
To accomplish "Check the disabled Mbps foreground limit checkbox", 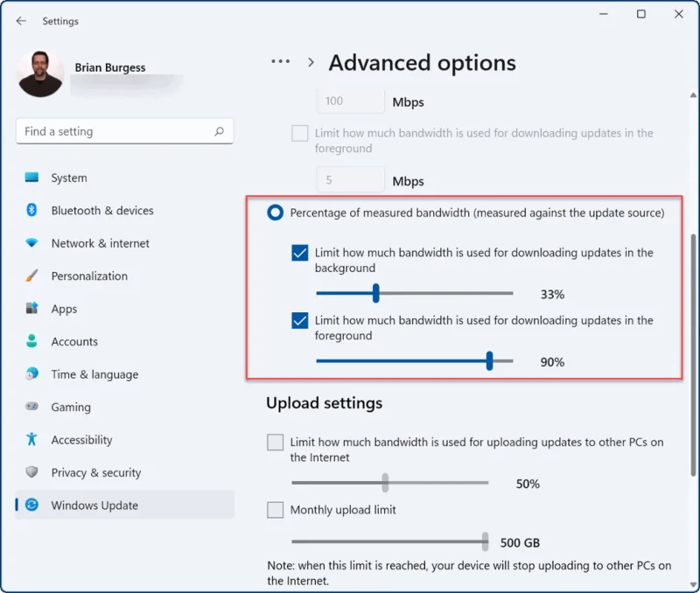I will tap(299, 133).
